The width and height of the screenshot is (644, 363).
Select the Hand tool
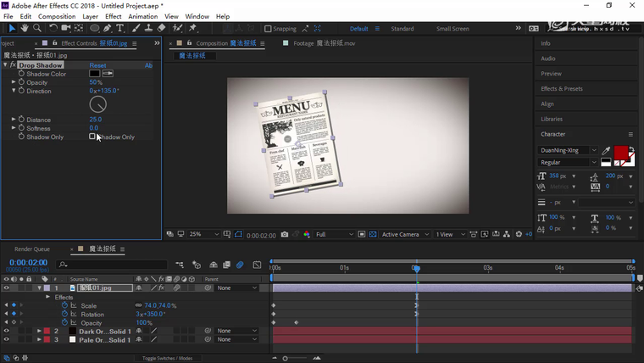(x=25, y=28)
